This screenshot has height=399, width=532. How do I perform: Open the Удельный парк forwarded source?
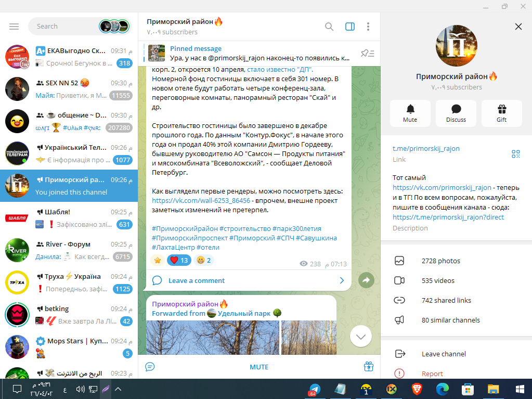pyautogui.click(x=244, y=313)
